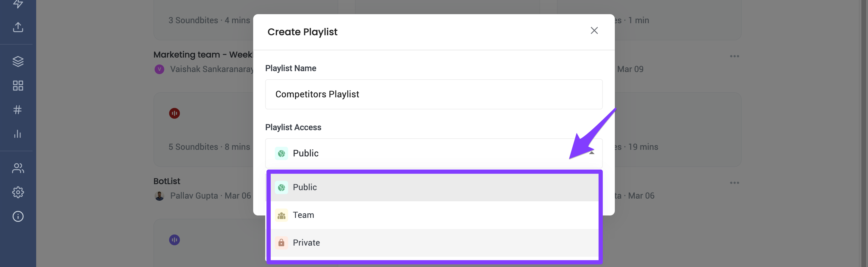Image resolution: width=868 pixels, height=267 pixels.
Task: Click the Playlist Name input field
Action: point(434,94)
